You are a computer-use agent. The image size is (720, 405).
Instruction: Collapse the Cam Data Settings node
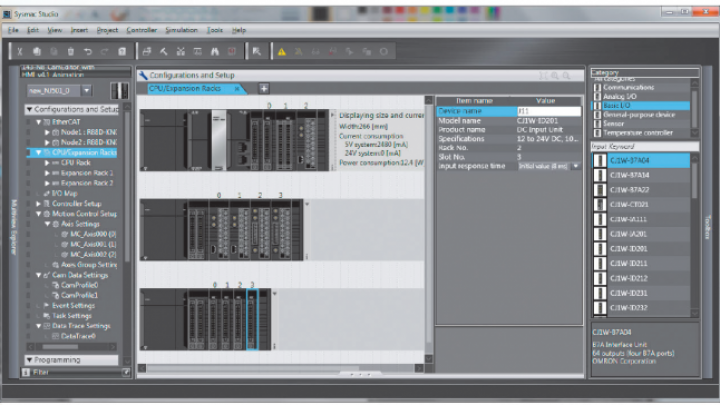39,275
